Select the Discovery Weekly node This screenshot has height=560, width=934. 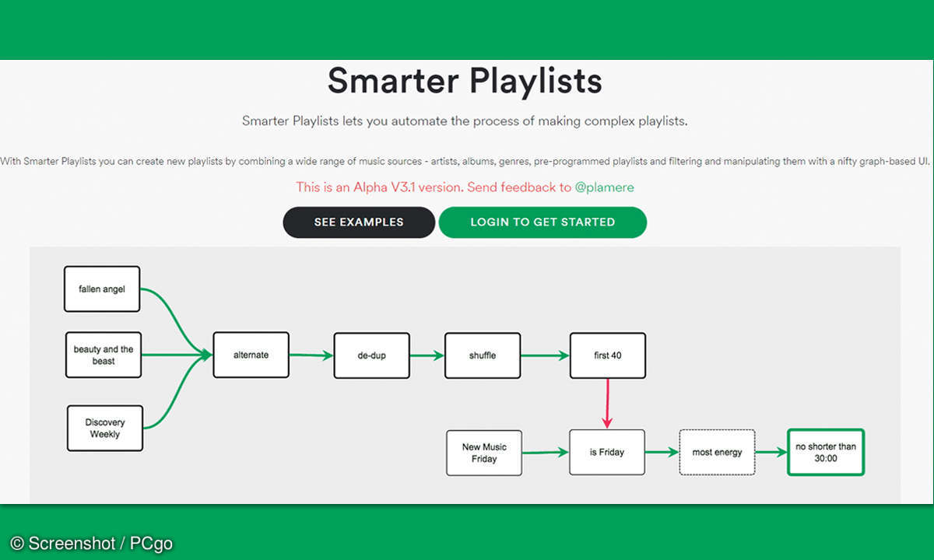pos(105,428)
